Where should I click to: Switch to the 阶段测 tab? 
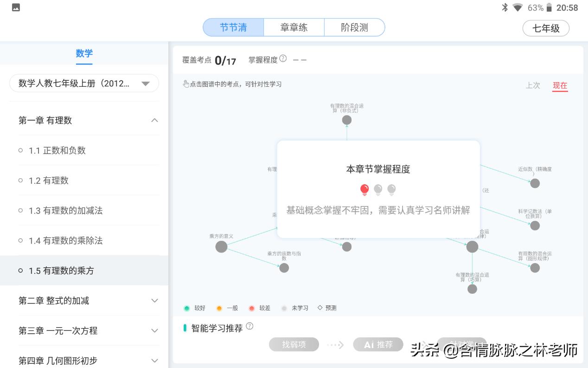(354, 27)
